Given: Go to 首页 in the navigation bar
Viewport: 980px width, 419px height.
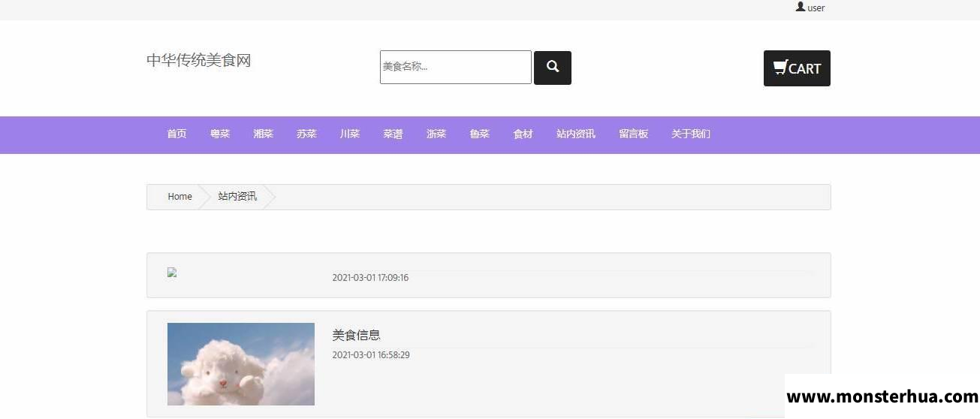Looking at the screenshot, I should pyautogui.click(x=176, y=134).
